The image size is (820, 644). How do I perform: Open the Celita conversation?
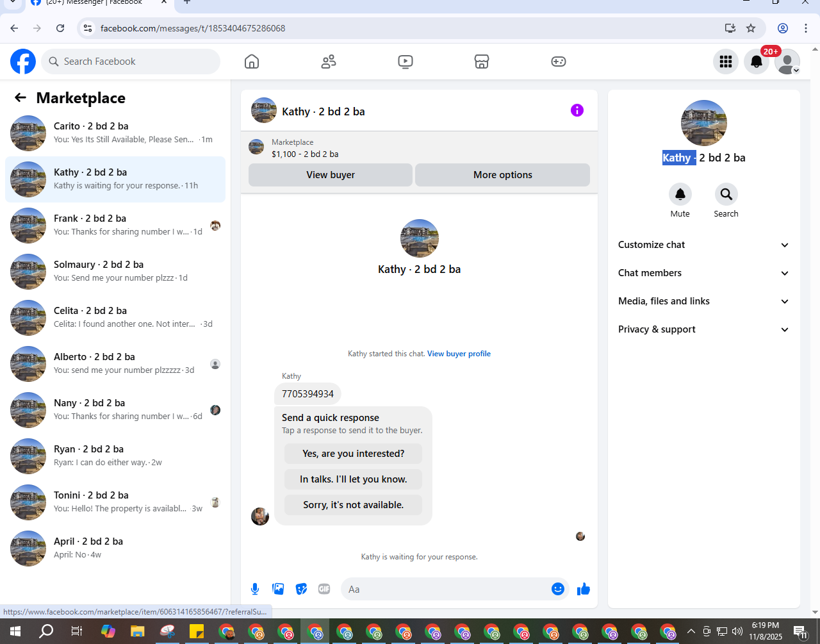tap(115, 318)
